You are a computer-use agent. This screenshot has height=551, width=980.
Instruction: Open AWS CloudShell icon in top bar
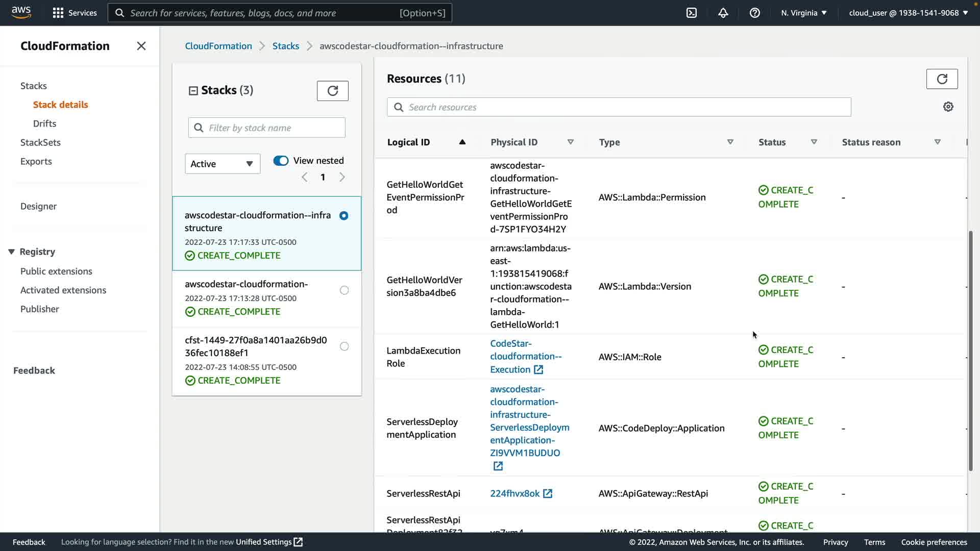(x=692, y=13)
